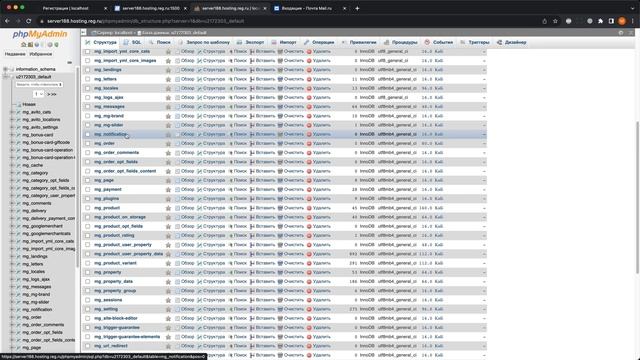The width and height of the screenshot is (640, 360).
Task: Open new browser tab with plus button
Action: point(357,8)
